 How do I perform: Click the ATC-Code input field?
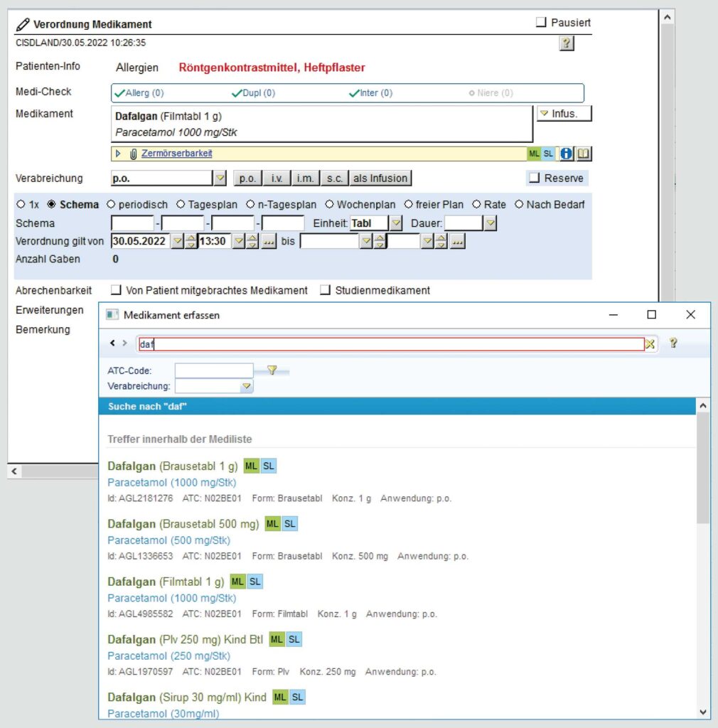[213, 370]
